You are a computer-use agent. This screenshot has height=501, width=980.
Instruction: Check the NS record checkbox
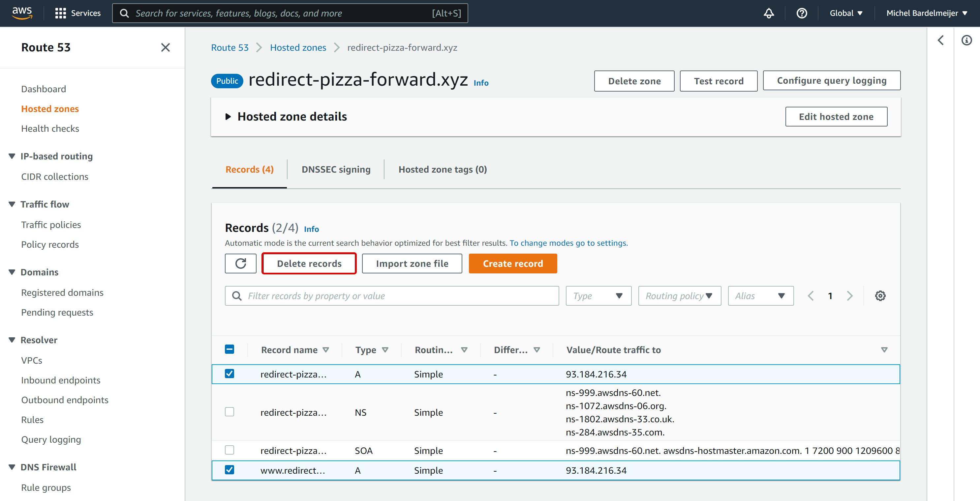tap(230, 412)
